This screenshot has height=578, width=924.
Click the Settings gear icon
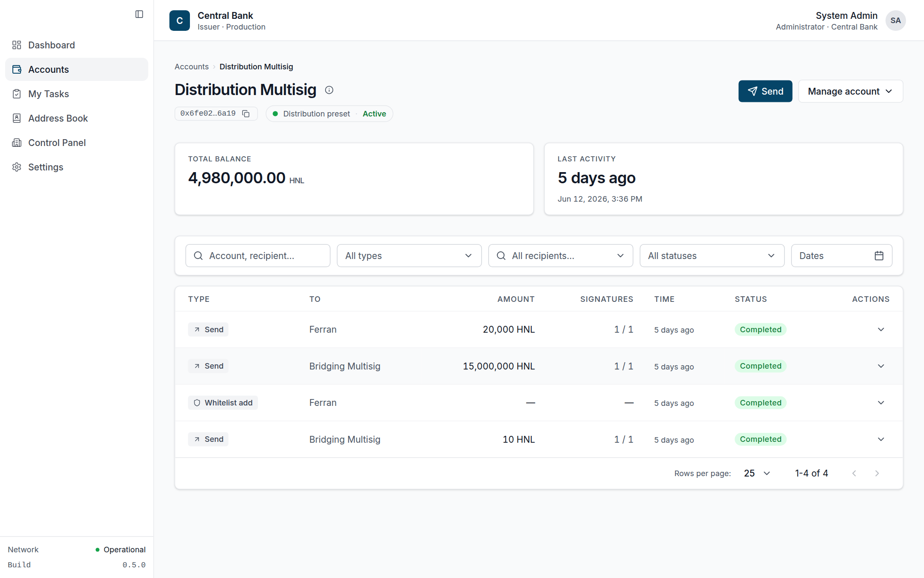pyautogui.click(x=17, y=167)
